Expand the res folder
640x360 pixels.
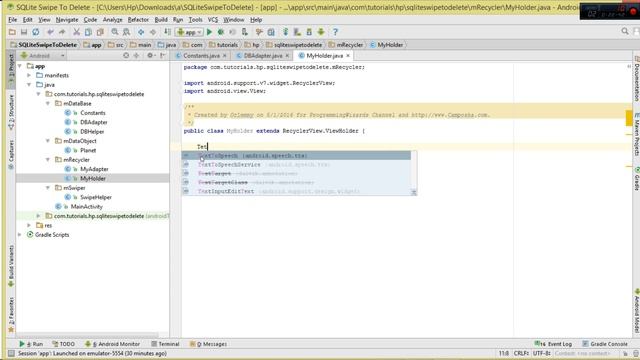[29, 226]
